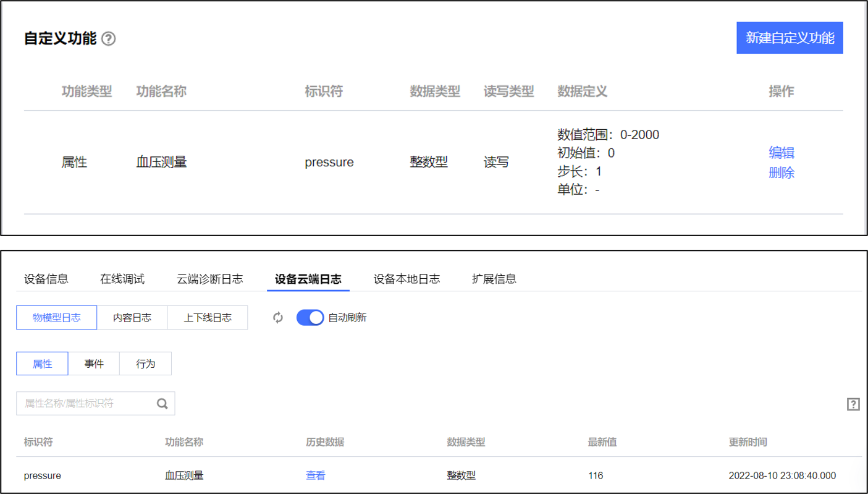868x494 pixels.
Task: Select the 行为 filter button
Action: pyautogui.click(x=146, y=364)
